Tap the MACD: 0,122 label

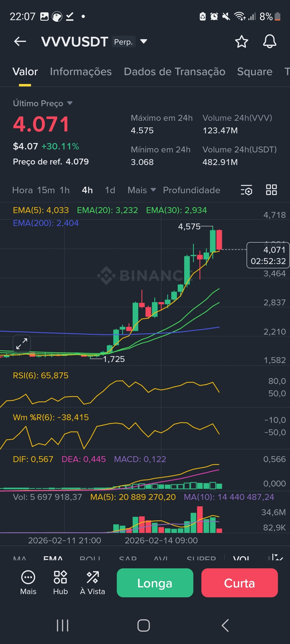pyautogui.click(x=140, y=459)
